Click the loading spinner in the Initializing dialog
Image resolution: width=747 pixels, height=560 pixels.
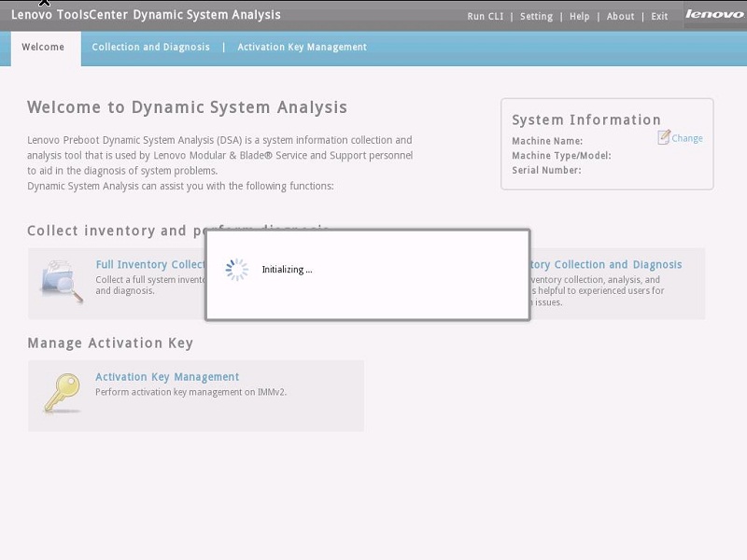click(237, 270)
